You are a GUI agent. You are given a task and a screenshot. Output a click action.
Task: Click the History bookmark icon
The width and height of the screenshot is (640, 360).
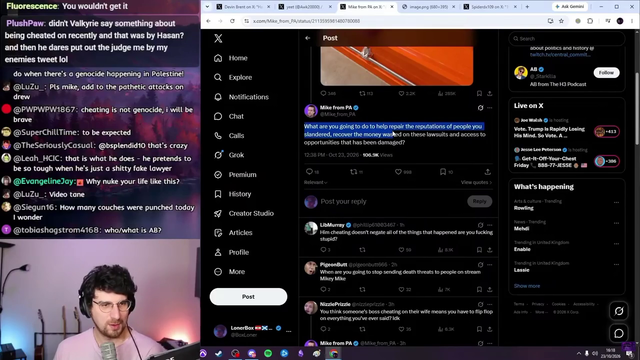(x=218, y=194)
